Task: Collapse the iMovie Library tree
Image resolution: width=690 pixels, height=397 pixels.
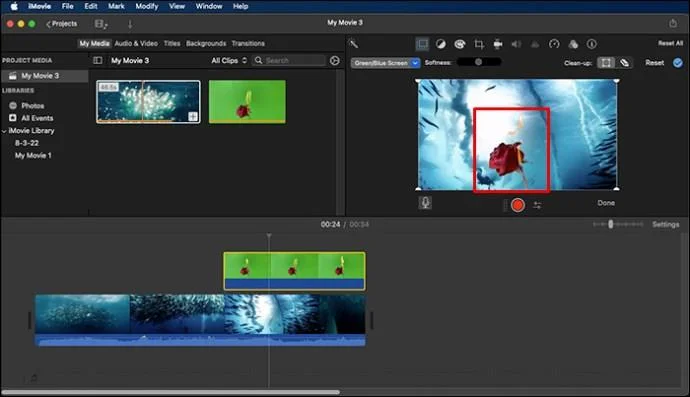Action: point(4,131)
